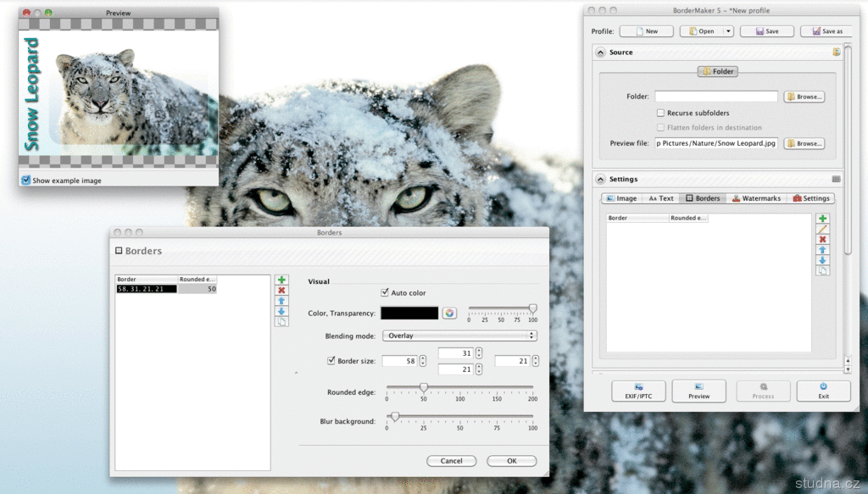Switch to the Watermarks tab
This screenshot has height=494, width=868.
(756, 198)
